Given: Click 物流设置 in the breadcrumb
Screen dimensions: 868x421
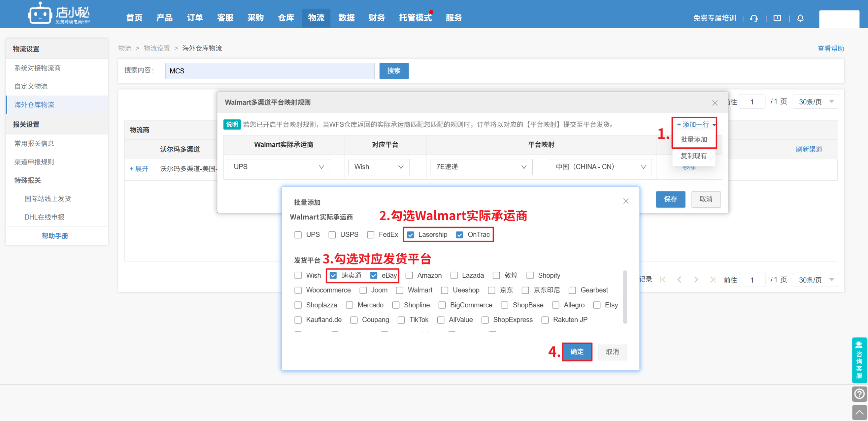Looking at the screenshot, I should (x=157, y=48).
